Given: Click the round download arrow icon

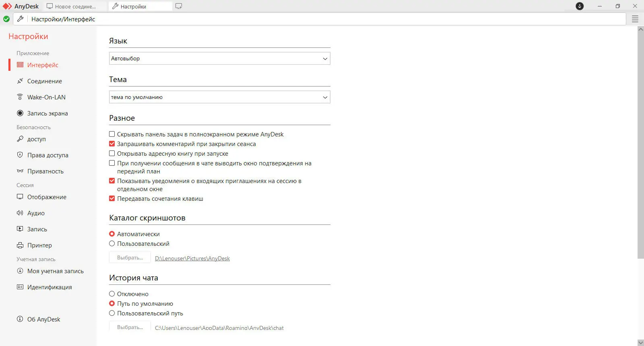Looking at the screenshot, I should pos(580,6).
